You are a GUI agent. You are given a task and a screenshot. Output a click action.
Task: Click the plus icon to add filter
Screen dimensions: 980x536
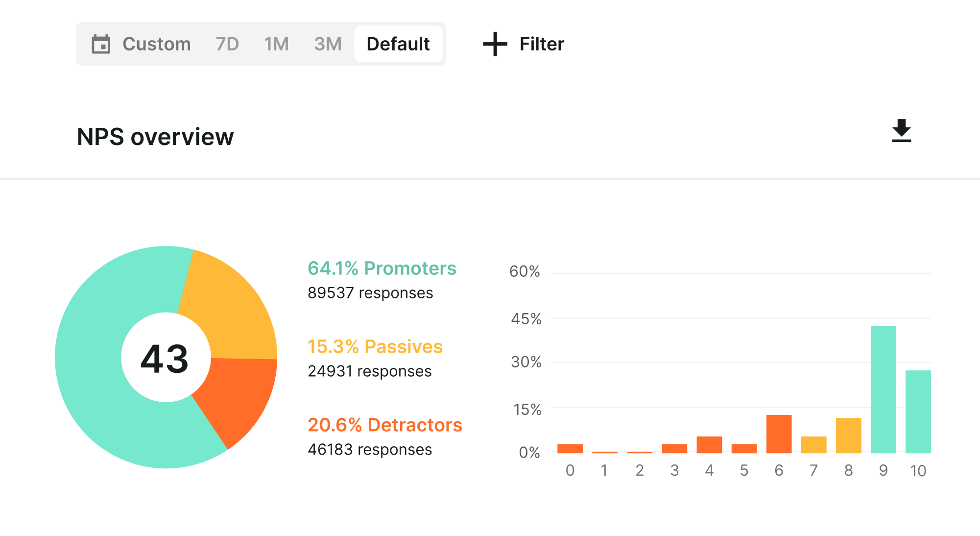click(x=495, y=44)
